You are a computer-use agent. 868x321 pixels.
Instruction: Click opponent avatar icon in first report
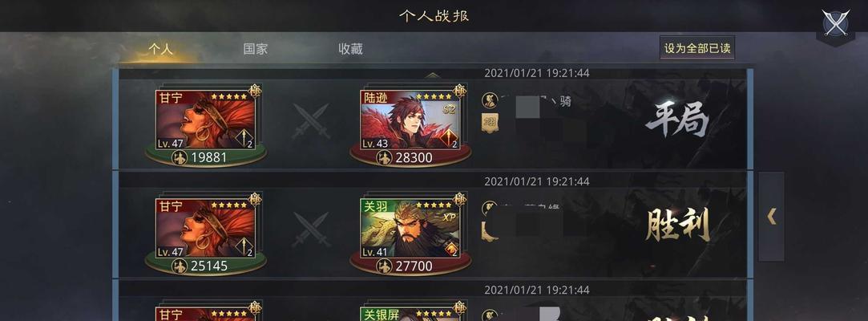point(490,100)
